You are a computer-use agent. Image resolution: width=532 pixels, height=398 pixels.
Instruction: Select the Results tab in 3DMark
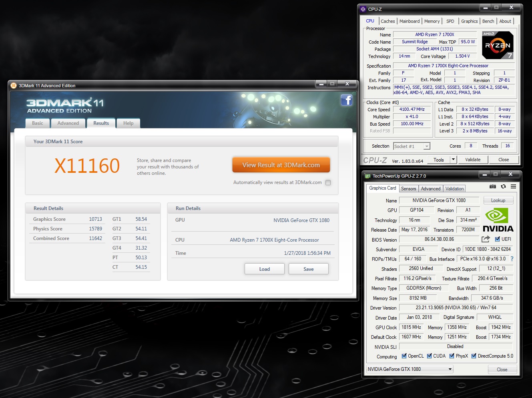pyautogui.click(x=101, y=123)
